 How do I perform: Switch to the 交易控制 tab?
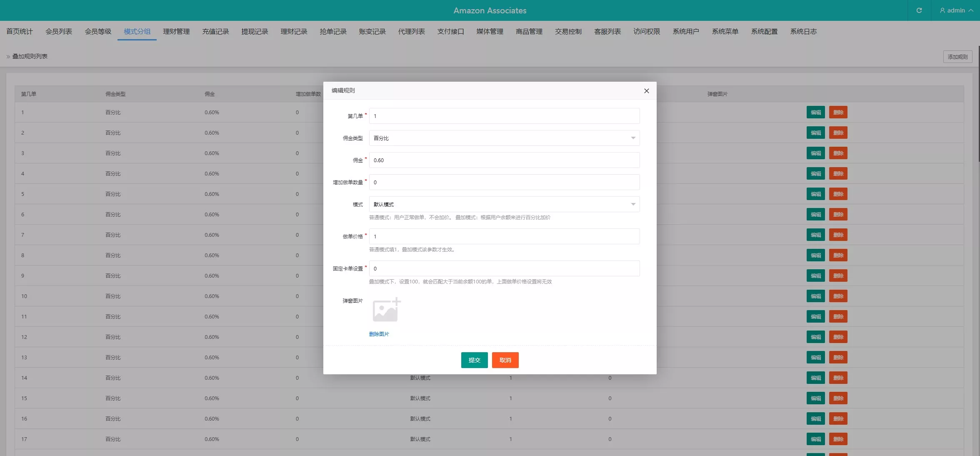point(568,32)
